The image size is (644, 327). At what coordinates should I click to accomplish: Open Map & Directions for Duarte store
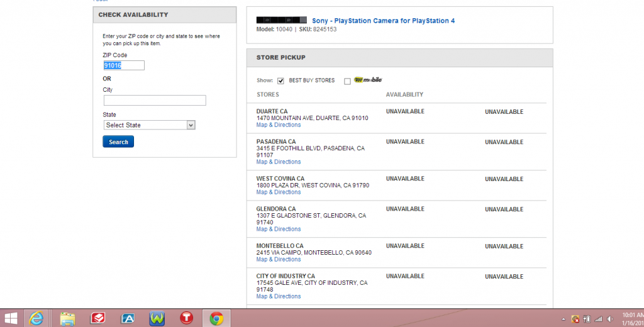pyautogui.click(x=279, y=125)
